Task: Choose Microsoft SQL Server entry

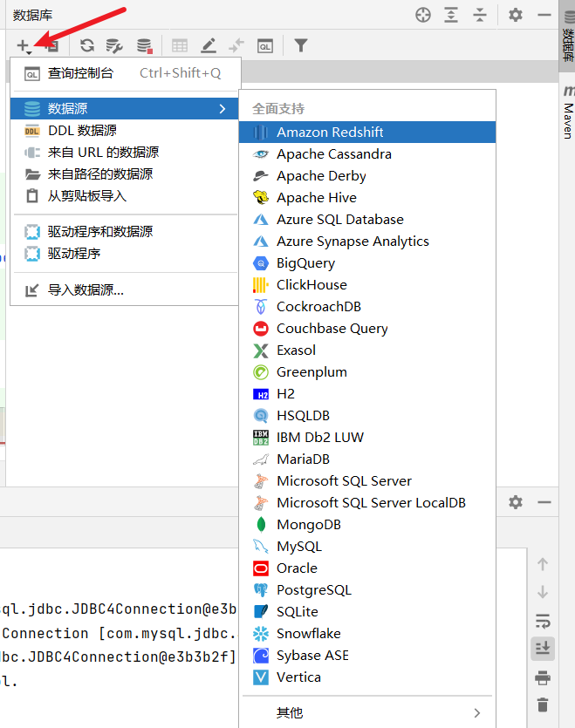Action: (367, 481)
